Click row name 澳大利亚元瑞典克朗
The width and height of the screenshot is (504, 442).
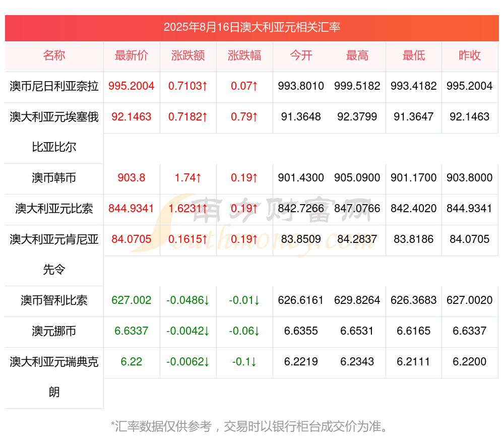[x=54, y=377]
